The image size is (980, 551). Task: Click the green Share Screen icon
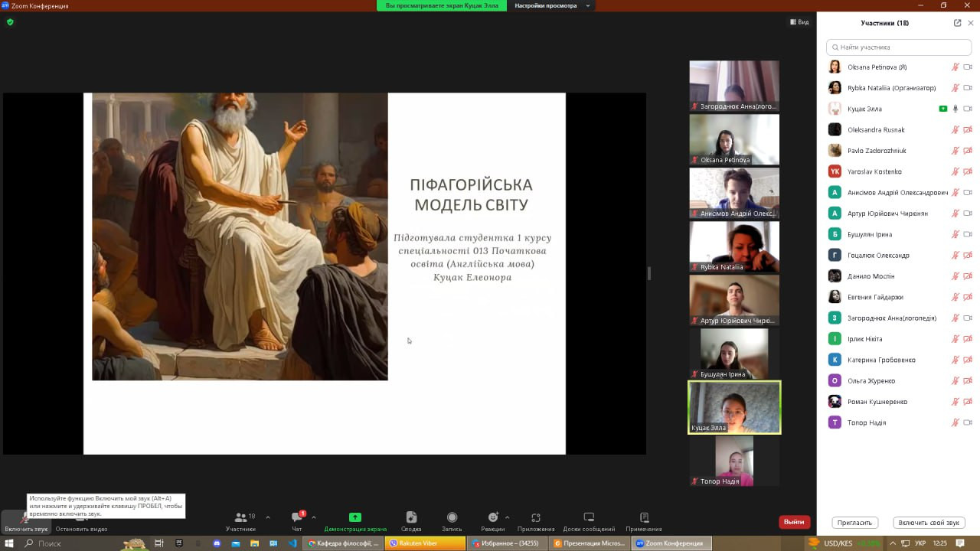coord(354,517)
